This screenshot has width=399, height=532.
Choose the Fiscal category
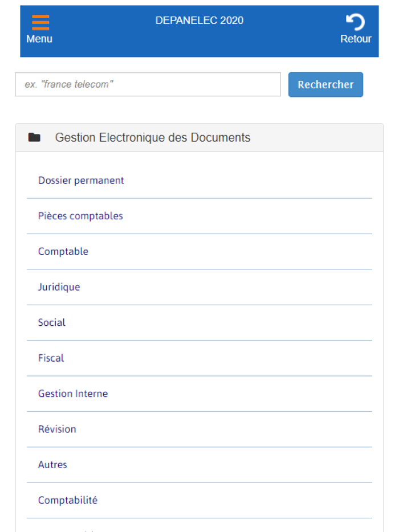tap(51, 358)
